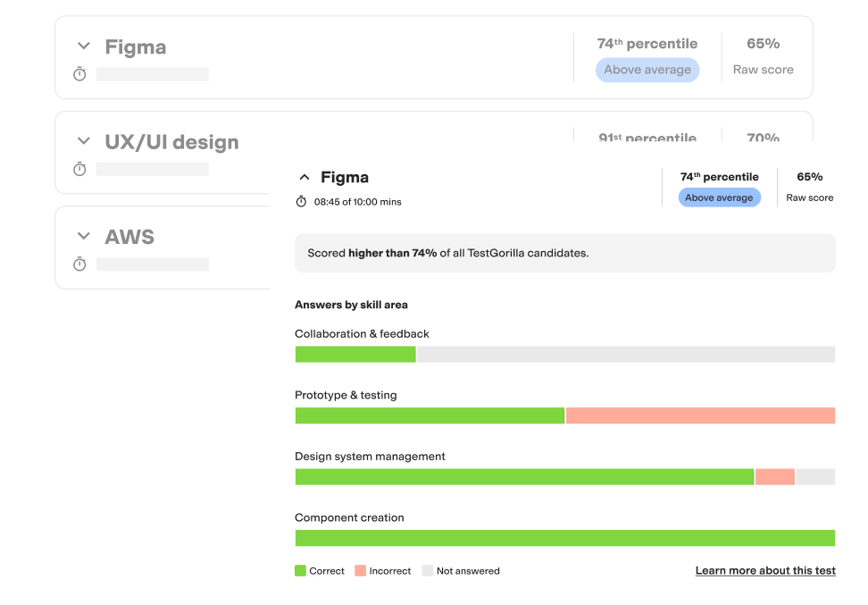Click the 'Incorrect' legend label
The width and height of the screenshot is (868, 605).
(x=390, y=571)
